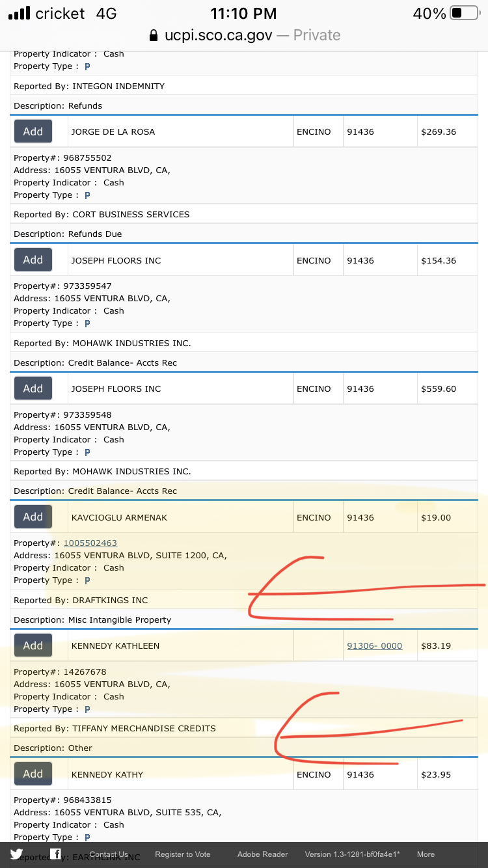
Task: Select the $83.19 amount
Action: pyautogui.click(x=436, y=646)
